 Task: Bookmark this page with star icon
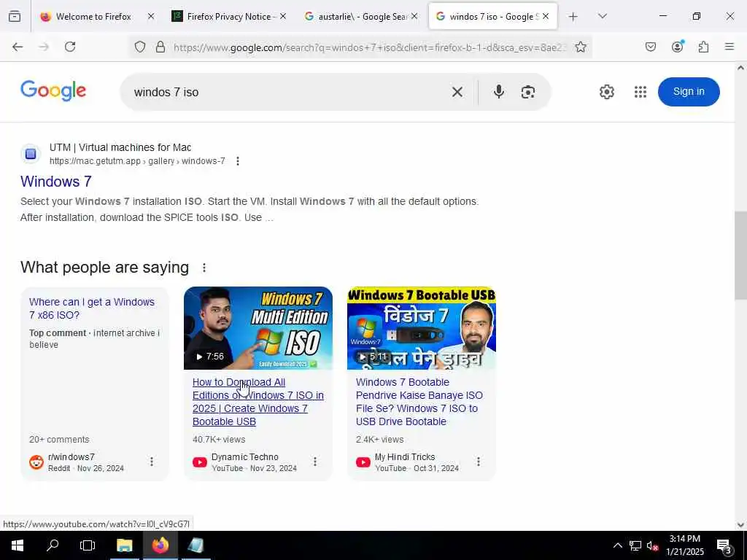[580, 47]
